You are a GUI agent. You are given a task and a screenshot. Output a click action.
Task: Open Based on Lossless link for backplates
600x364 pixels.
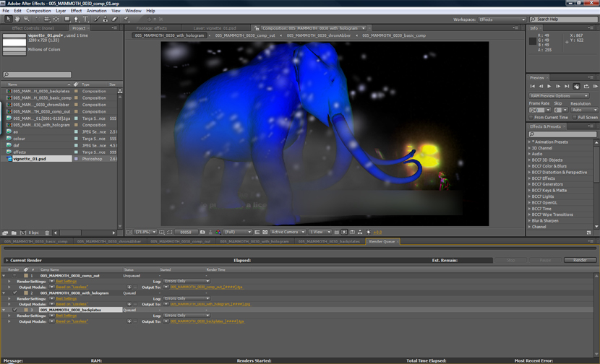(72, 321)
